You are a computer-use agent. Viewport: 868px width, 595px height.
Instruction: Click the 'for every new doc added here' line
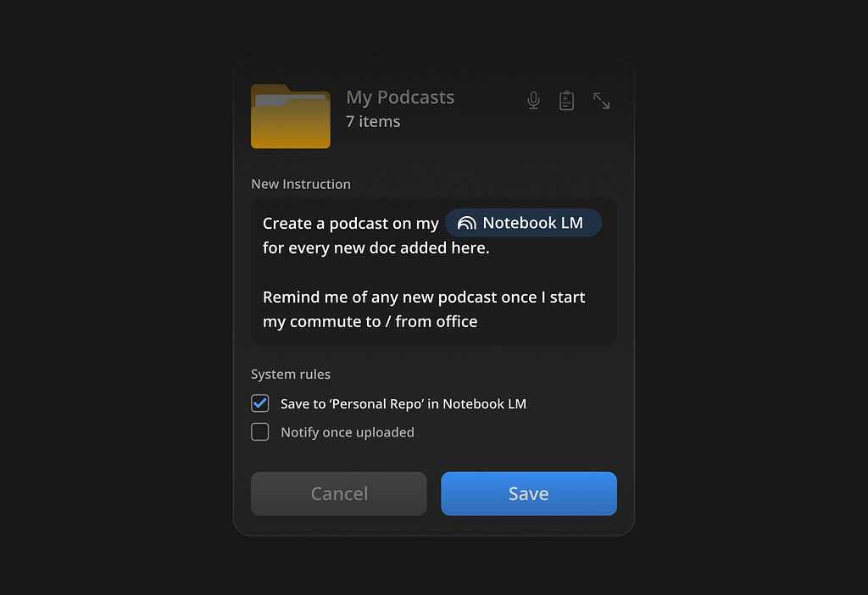pyautogui.click(x=376, y=248)
